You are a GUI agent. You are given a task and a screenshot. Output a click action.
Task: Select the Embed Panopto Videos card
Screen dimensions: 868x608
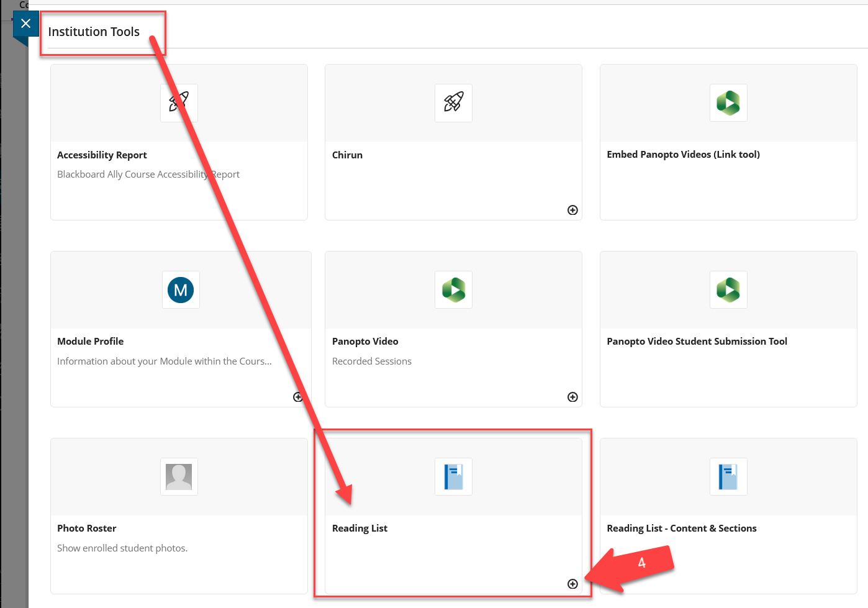728,142
